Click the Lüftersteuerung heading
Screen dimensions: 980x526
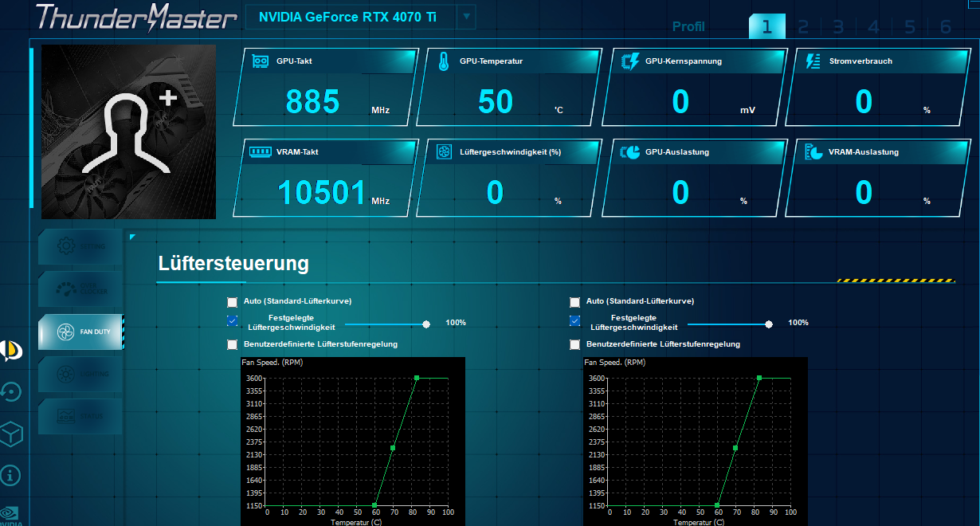[x=233, y=263]
